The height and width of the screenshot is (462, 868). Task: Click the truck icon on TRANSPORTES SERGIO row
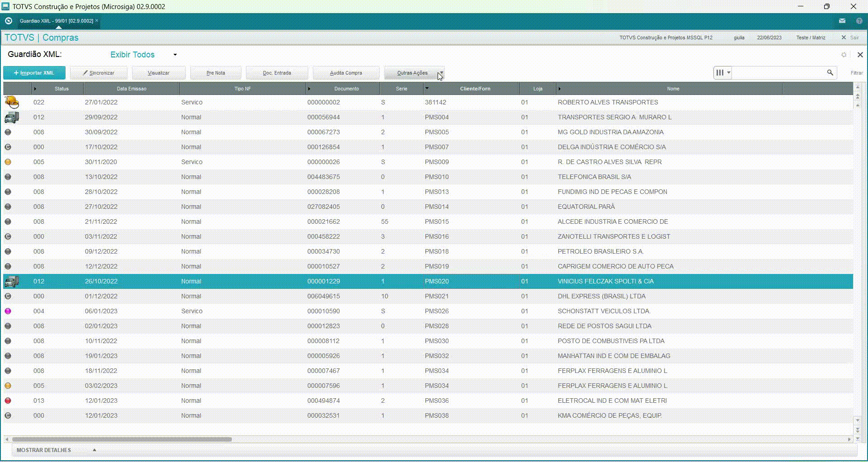[x=12, y=117]
